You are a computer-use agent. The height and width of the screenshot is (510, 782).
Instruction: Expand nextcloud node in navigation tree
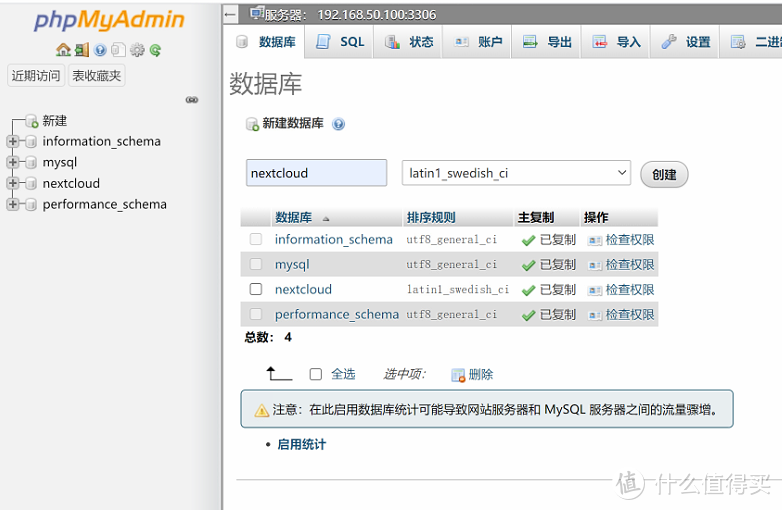click(x=13, y=183)
